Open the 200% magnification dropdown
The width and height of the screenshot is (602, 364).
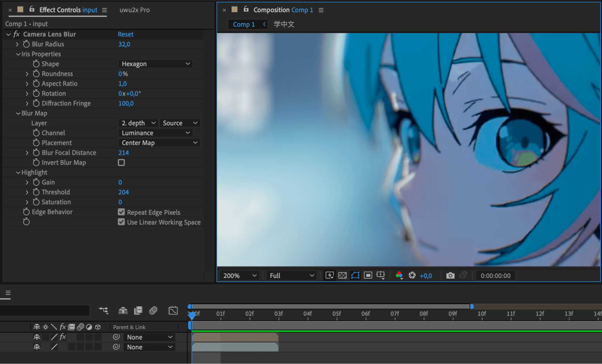(x=240, y=275)
